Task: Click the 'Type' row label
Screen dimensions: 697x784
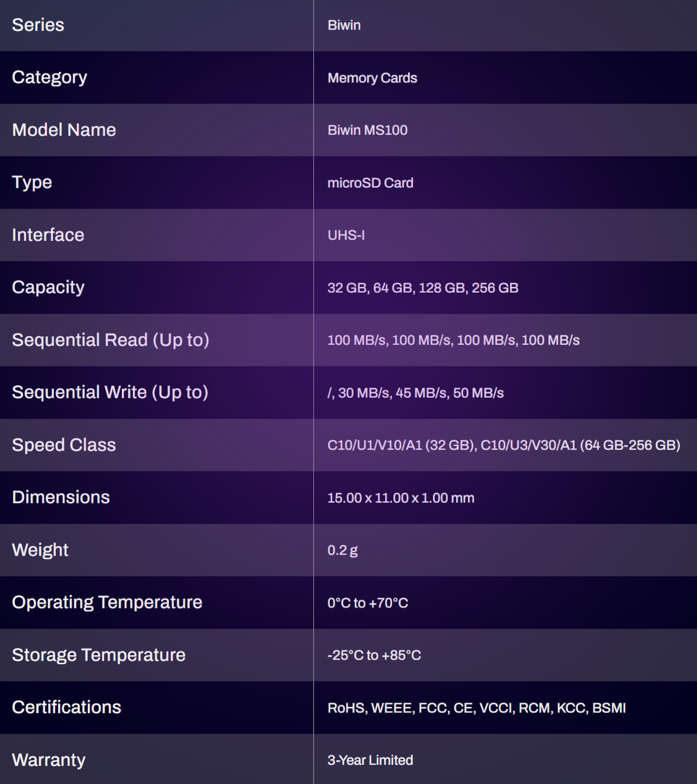Action: [x=32, y=183]
